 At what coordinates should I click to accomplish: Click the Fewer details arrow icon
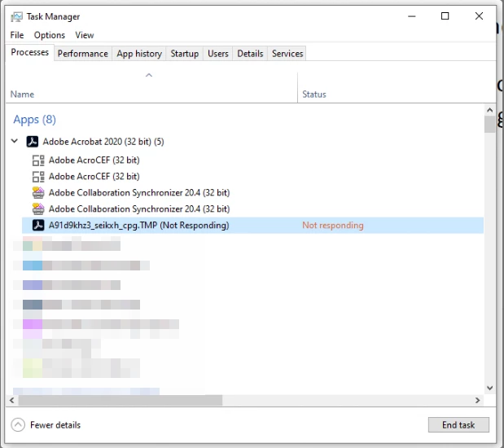pyautogui.click(x=18, y=425)
